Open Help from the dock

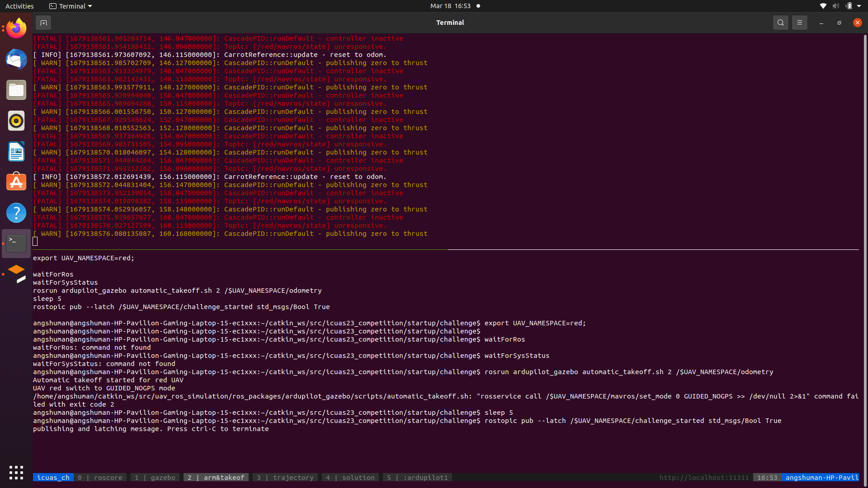click(16, 212)
